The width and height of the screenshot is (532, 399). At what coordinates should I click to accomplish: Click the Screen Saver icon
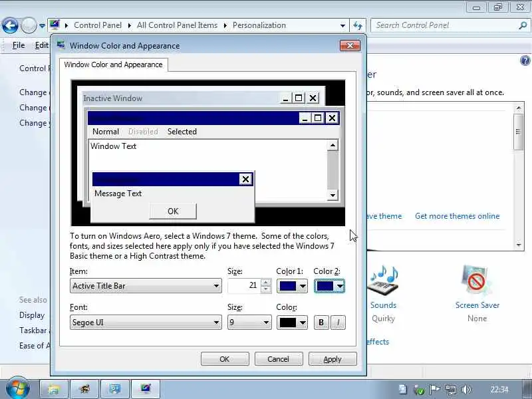pyautogui.click(x=477, y=280)
